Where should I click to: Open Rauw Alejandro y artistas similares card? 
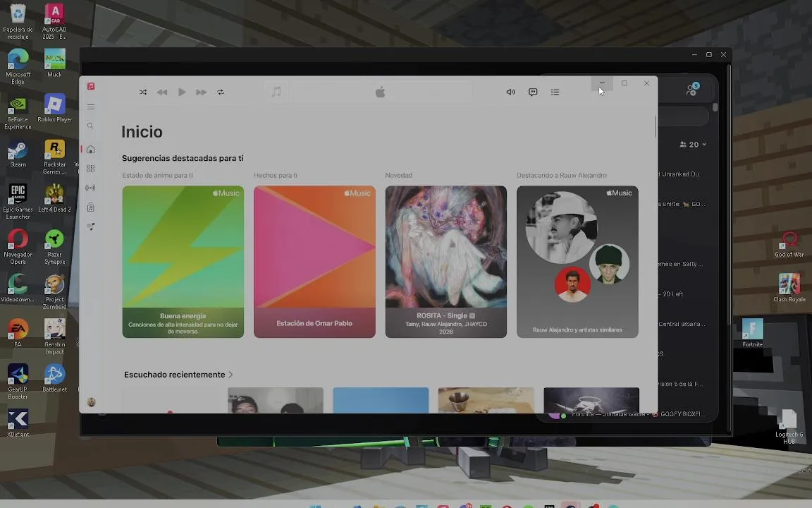click(x=577, y=262)
